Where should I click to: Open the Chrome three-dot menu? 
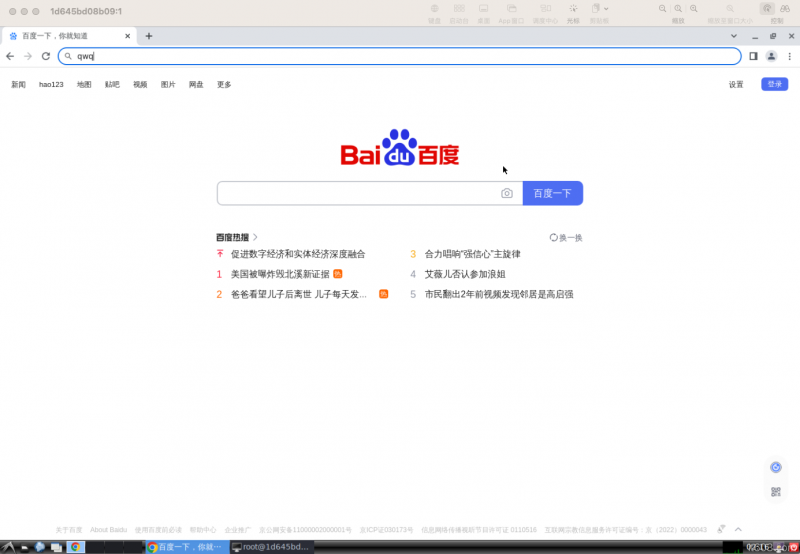click(788, 56)
